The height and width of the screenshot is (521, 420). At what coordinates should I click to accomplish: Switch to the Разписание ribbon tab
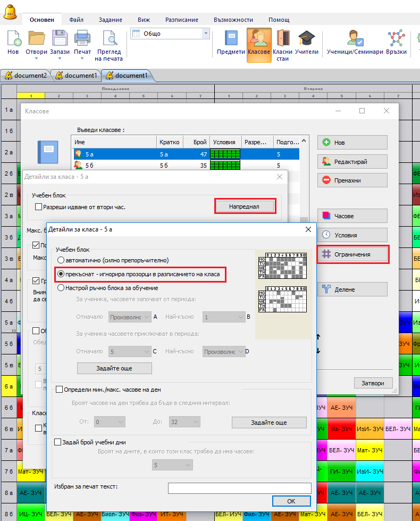[x=182, y=19]
